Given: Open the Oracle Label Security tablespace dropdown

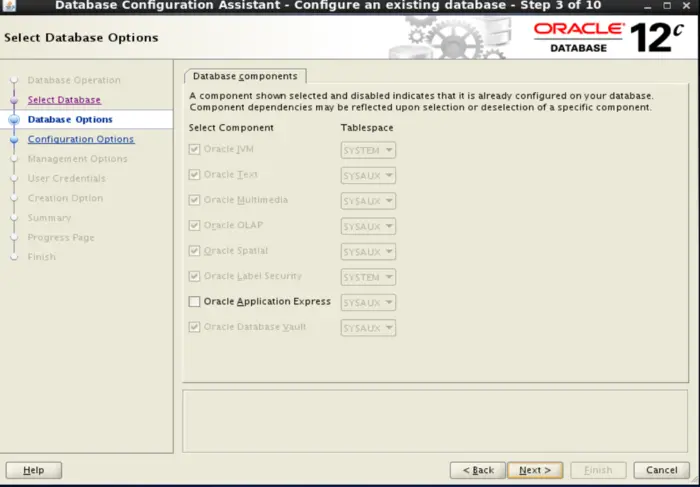Looking at the screenshot, I should [368, 278].
